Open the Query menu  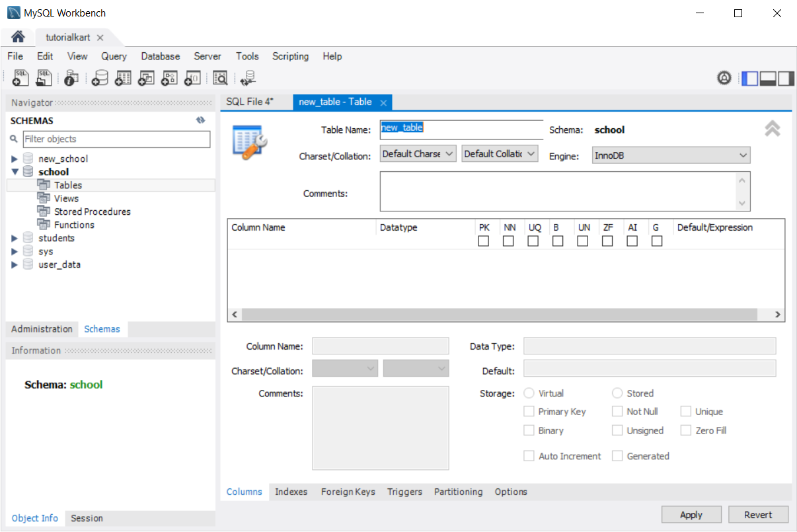(114, 56)
